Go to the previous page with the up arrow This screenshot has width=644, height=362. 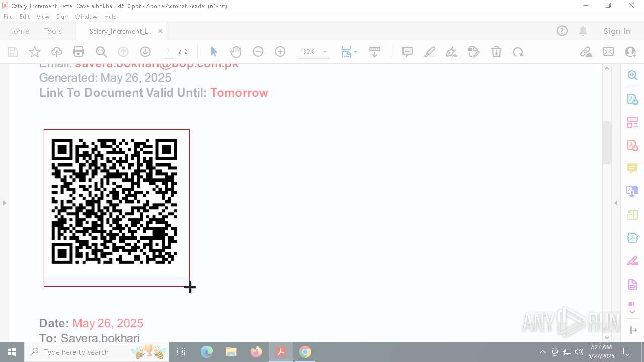coord(123,52)
